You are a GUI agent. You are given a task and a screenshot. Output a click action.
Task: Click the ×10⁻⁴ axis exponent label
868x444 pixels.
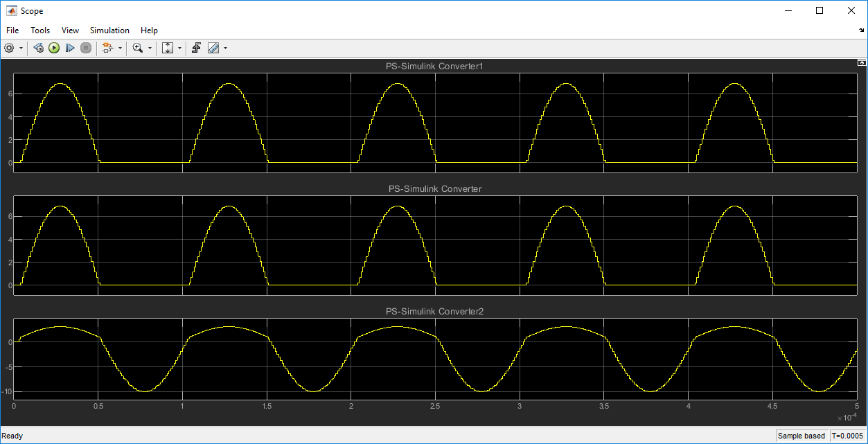click(x=847, y=417)
